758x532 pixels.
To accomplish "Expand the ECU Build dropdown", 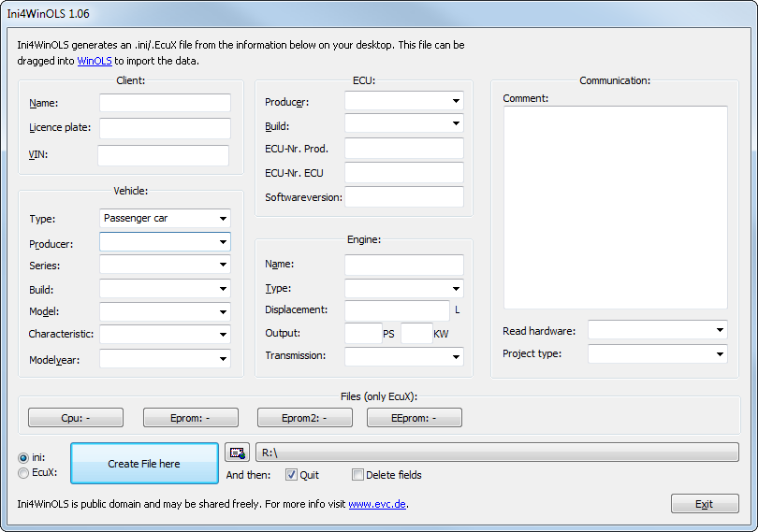I will 404,123.
